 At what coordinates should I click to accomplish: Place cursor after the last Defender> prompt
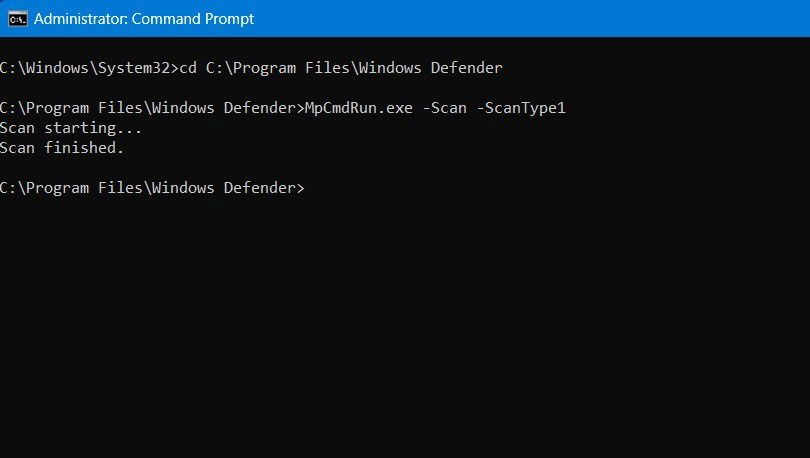[x=310, y=188]
